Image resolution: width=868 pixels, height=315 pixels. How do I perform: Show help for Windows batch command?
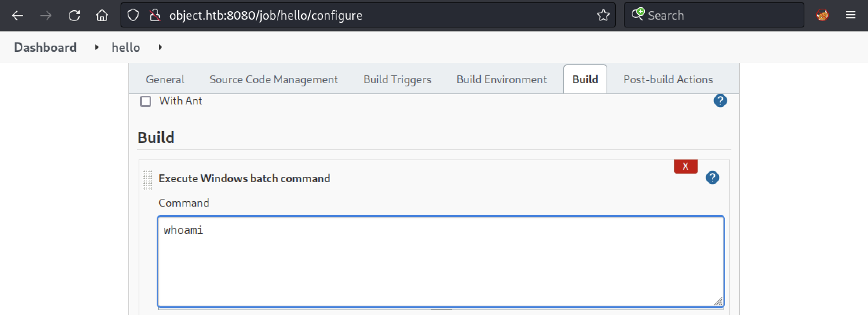tap(712, 178)
